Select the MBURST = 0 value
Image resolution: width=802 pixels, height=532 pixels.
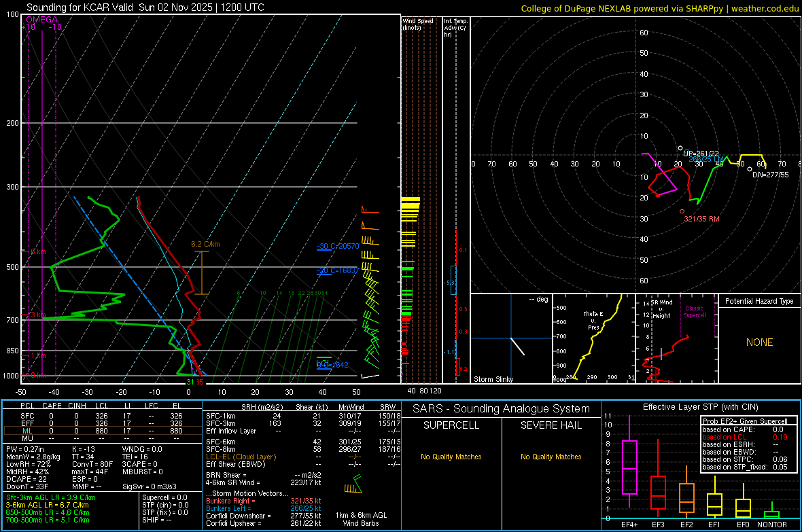[143, 472]
